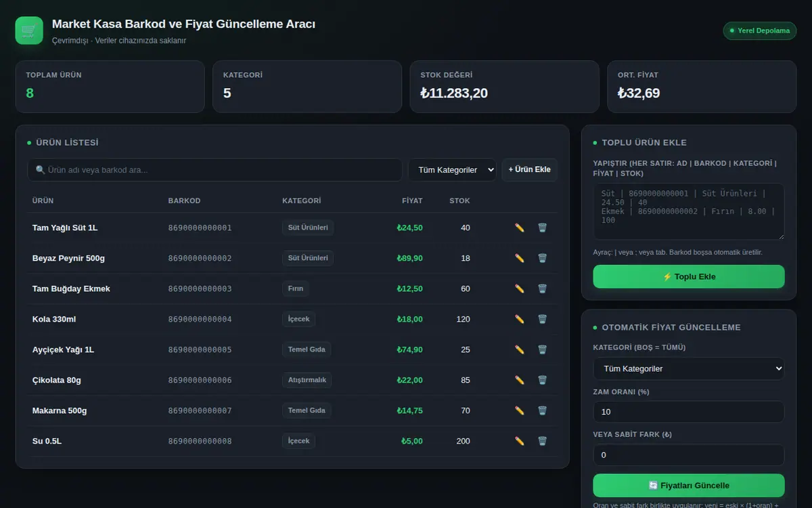Screen dimensions: 812x508
Task: Delete the Beyaz Peynir 500g product
Action: click(542, 258)
